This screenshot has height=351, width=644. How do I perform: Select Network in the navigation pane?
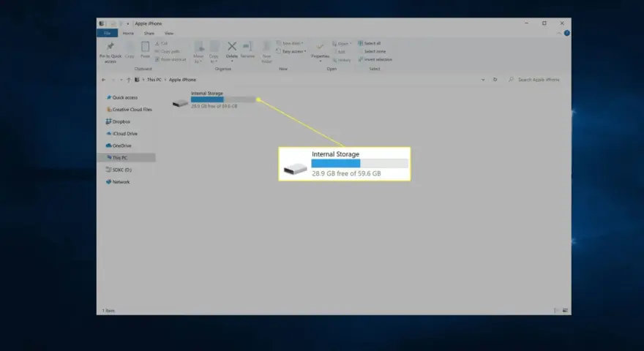[x=118, y=182]
